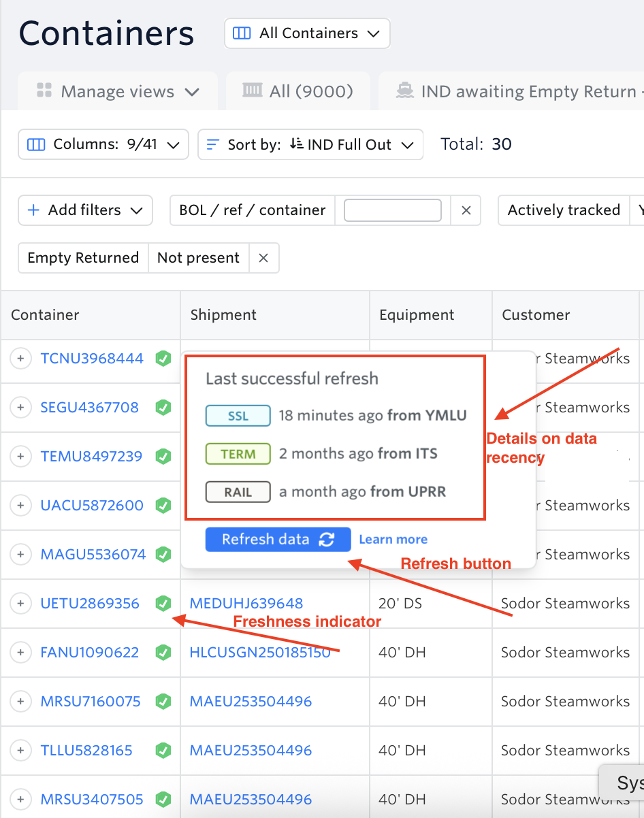The height and width of the screenshot is (818, 644).
Task: Open the Add filters dropdown
Action: (85, 210)
